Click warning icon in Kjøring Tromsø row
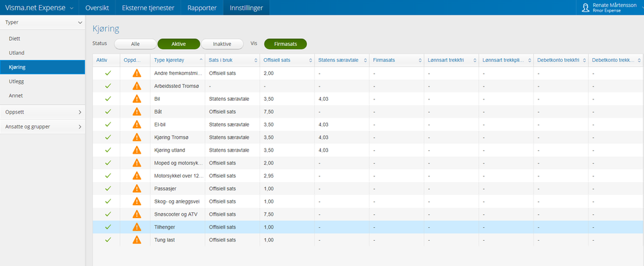644x266 pixels. (137, 138)
